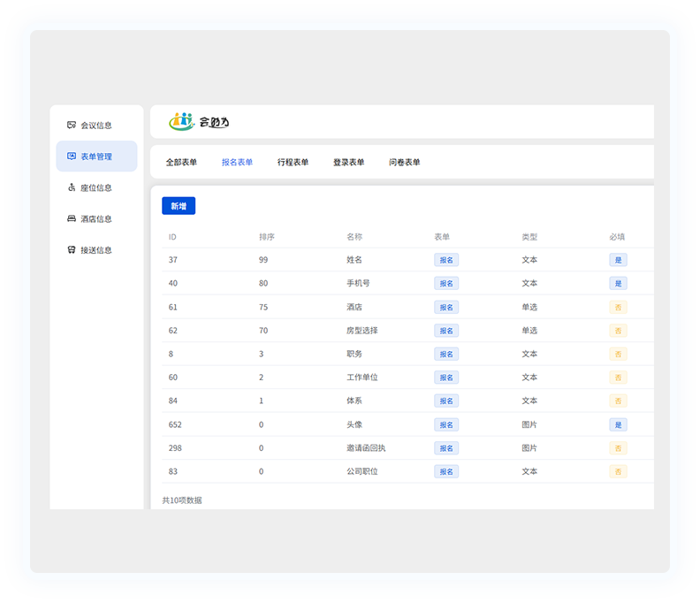The height and width of the screenshot is (603, 700).
Task: Click the 会议信息 sidebar icon
Action: coord(72,125)
